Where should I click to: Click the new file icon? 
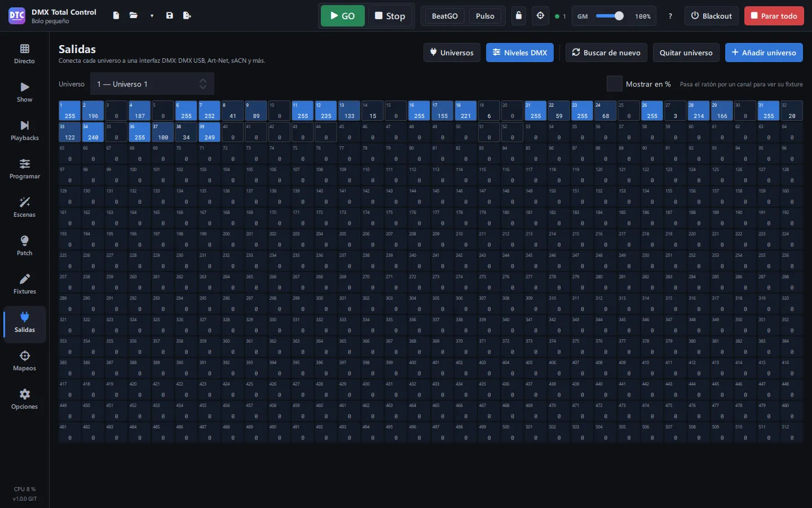pos(116,16)
